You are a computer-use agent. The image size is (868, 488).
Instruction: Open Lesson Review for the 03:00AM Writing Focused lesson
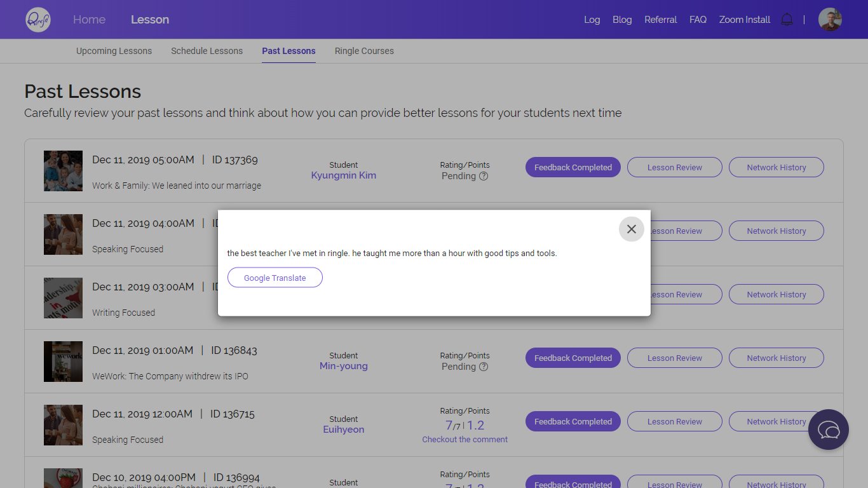pos(686,294)
